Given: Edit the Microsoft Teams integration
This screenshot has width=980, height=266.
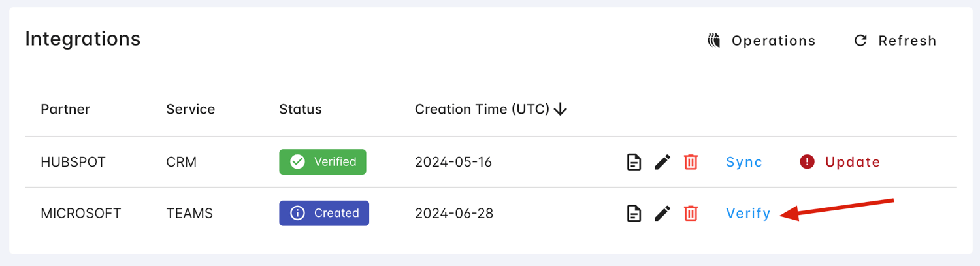Looking at the screenshot, I should pyautogui.click(x=662, y=213).
